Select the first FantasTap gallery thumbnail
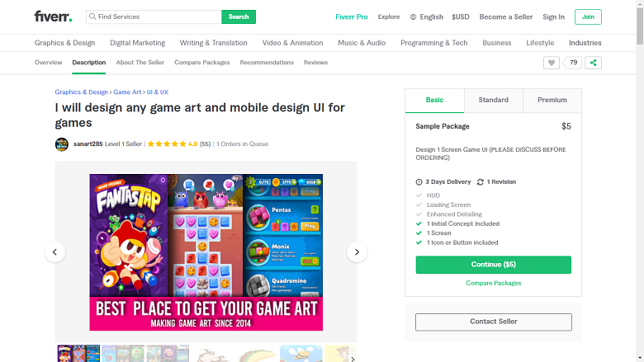 pyautogui.click(x=78, y=354)
